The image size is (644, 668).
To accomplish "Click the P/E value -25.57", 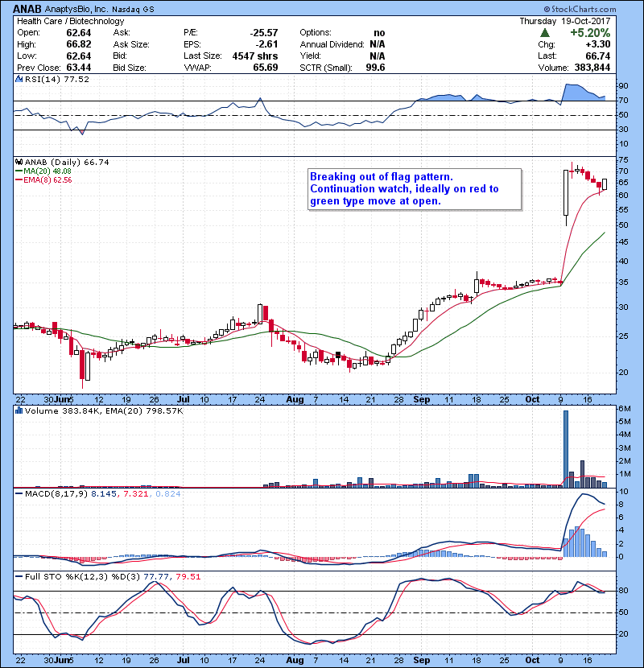I will pos(263,33).
